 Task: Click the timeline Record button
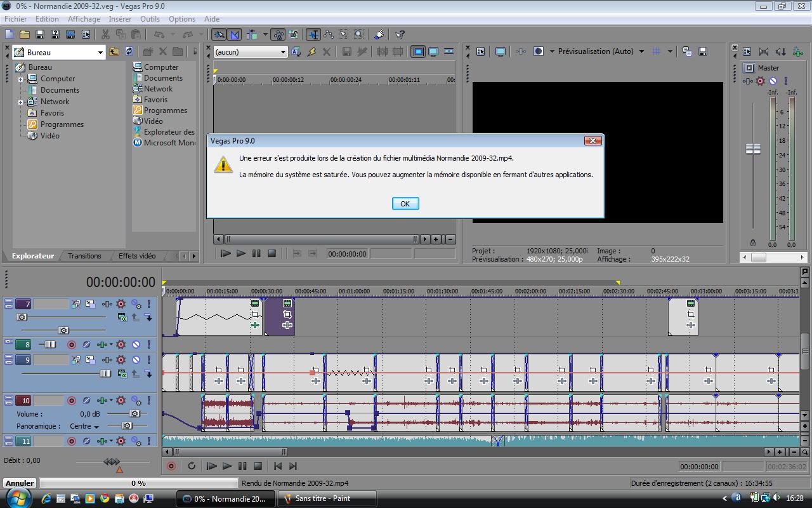point(171,466)
